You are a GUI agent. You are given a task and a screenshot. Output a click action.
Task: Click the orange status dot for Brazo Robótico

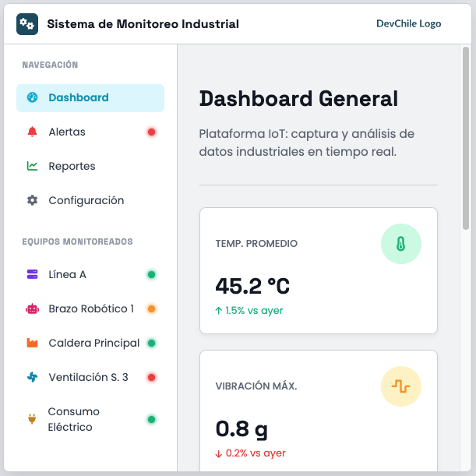point(152,309)
